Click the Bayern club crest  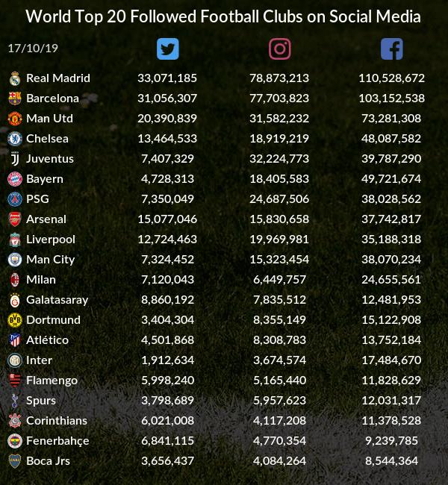(15, 178)
